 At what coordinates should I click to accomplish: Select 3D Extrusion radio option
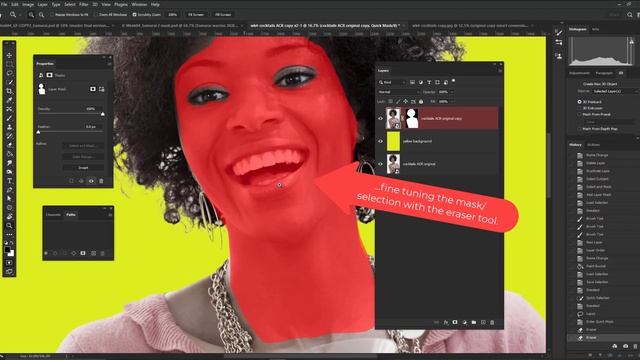coord(579,108)
